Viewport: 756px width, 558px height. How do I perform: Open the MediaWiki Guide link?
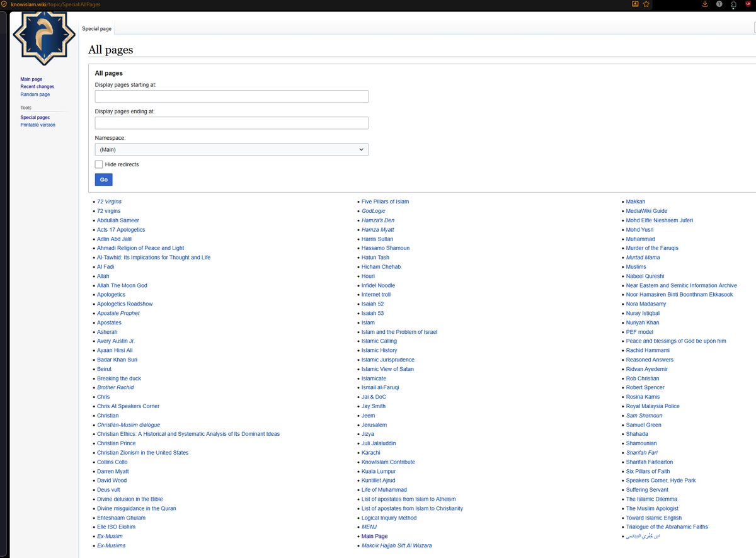tap(646, 211)
